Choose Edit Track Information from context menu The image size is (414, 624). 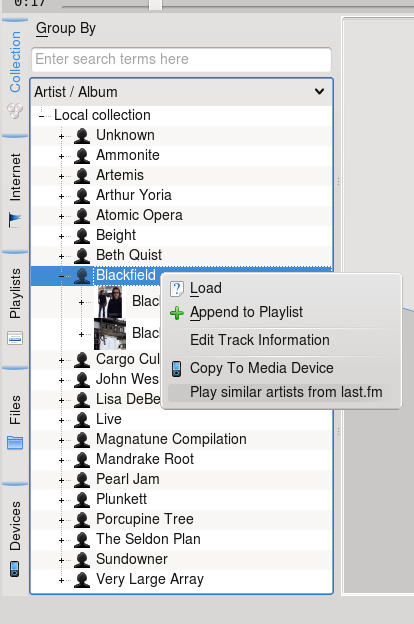click(x=260, y=340)
